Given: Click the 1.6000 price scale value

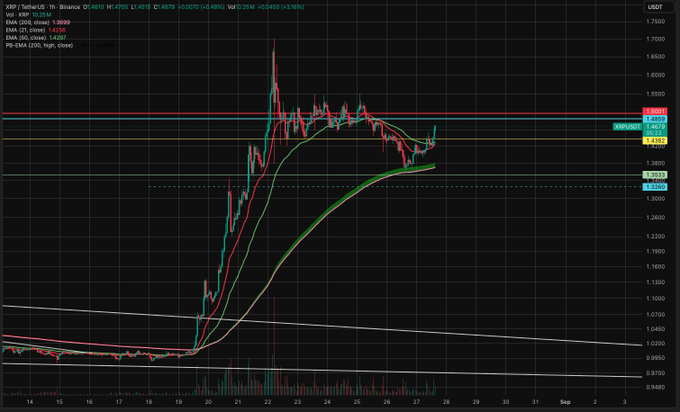Looking at the screenshot, I should click(x=655, y=75).
